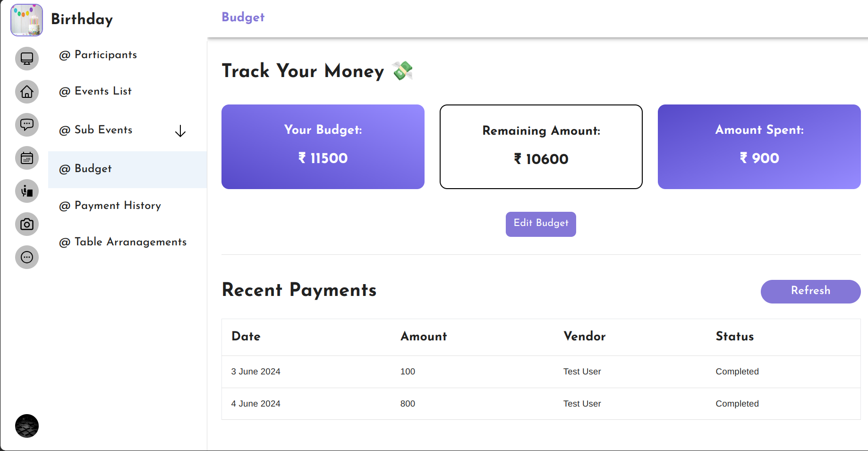The height and width of the screenshot is (451, 868).
Task: Open Payment History
Action: point(110,206)
